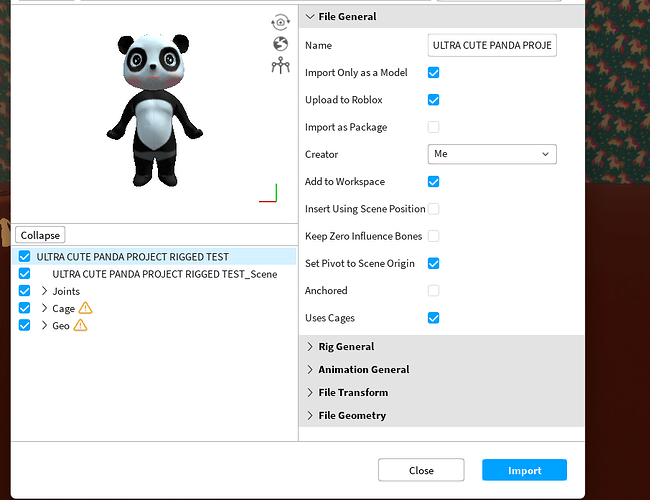
Task: Open the Creator dropdown
Action: pyautogui.click(x=492, y=154)
